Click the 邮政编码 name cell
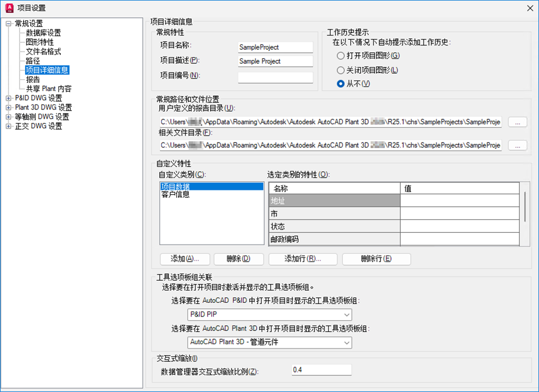Image resolution: width=539 pixels, height=392 pixels. click(x=334, y=240)
